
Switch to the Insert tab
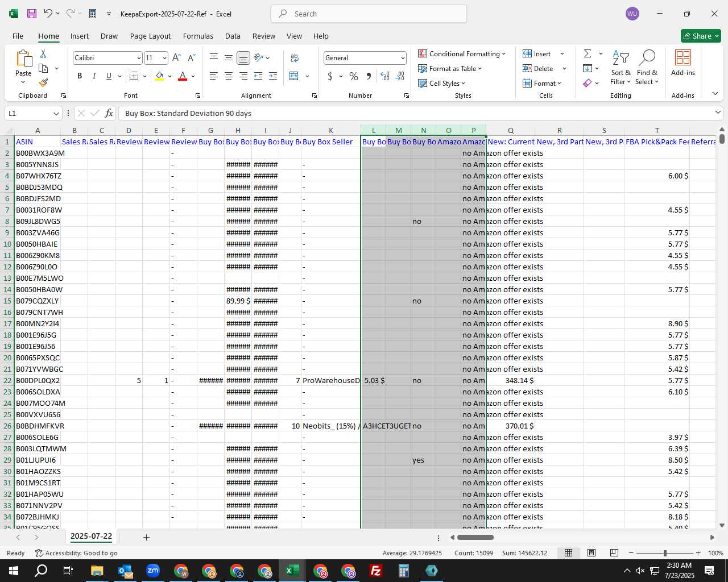pyautogui.click(x=80, y=36)
